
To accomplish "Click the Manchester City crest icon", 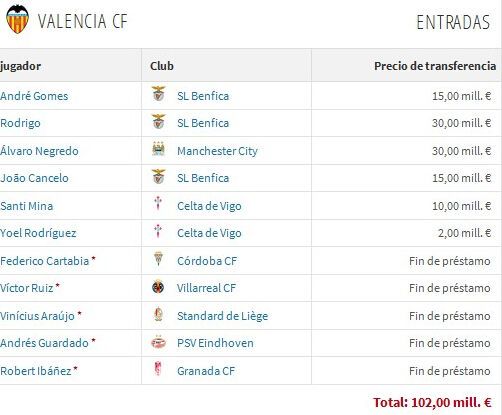I will tap(158, 149).
